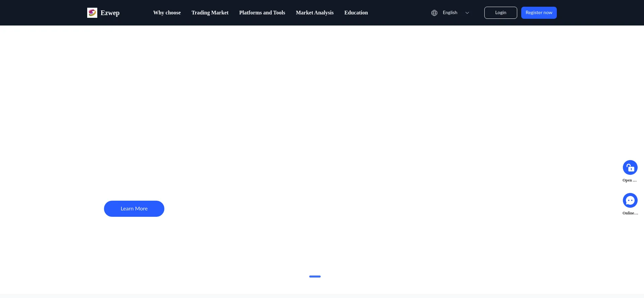Click the Ezwep brand name

tap(110, 13)
